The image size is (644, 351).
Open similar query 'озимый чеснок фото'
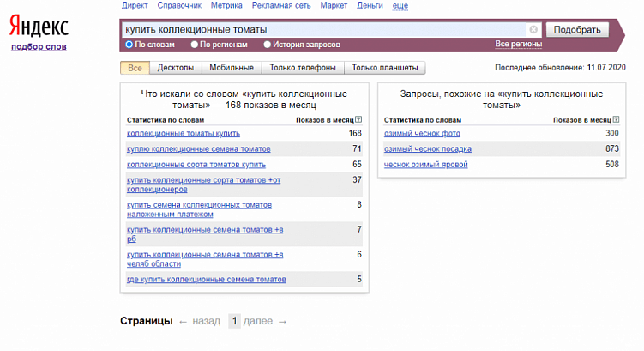tap(422, 134)
